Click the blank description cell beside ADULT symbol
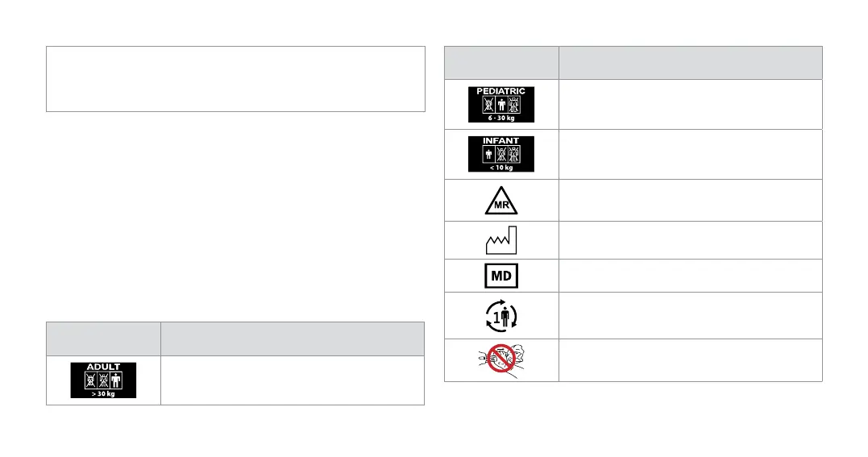Screen dimensions: 868x457 (x=293, y=380)
